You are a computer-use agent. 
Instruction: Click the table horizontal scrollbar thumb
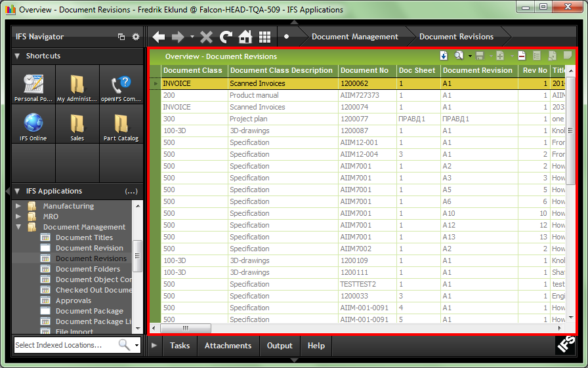point(186,328)
